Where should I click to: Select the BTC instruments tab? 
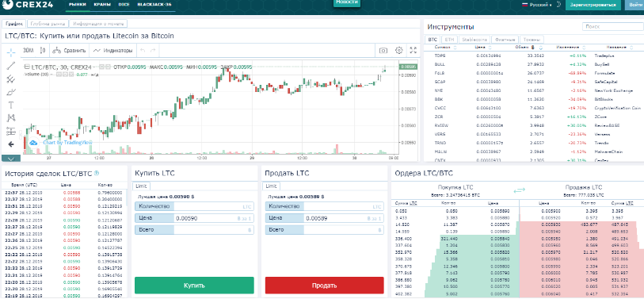click(433, 40)
